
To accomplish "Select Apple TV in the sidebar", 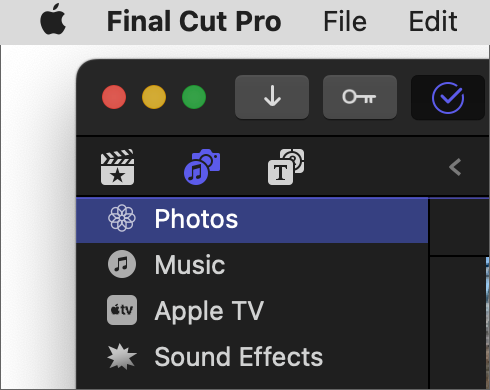I will click(x=252, y=311).
